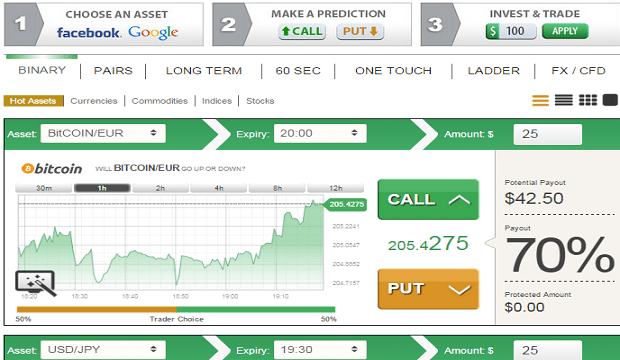620x360 pixels.
Task: Click the Trader Choice sentiment bar
Action: (176, 309)
